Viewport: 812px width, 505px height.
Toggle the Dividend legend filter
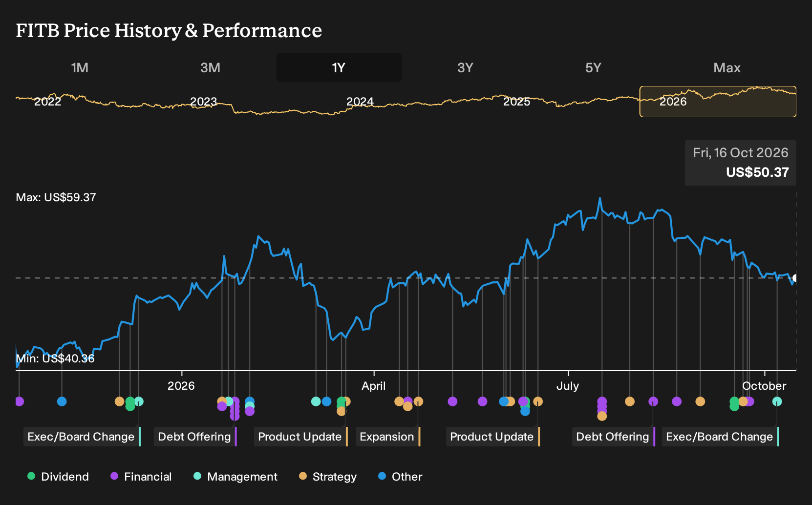click(x=58, y=477)
